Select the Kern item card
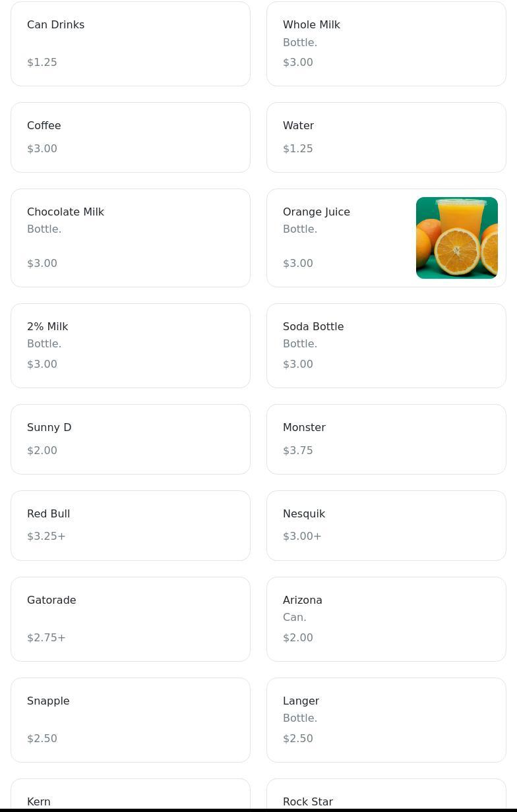The width and height of the screenshot is (517, 812). (130, 798)
